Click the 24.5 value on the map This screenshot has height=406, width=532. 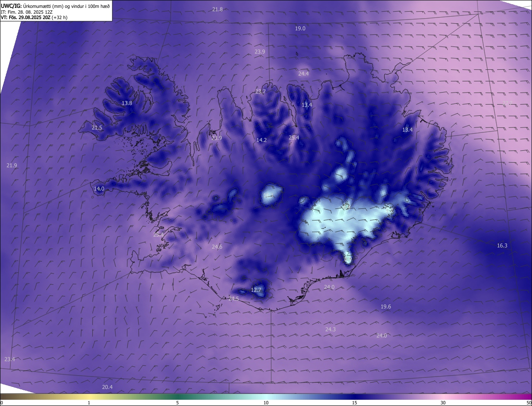tap(234, 298)
